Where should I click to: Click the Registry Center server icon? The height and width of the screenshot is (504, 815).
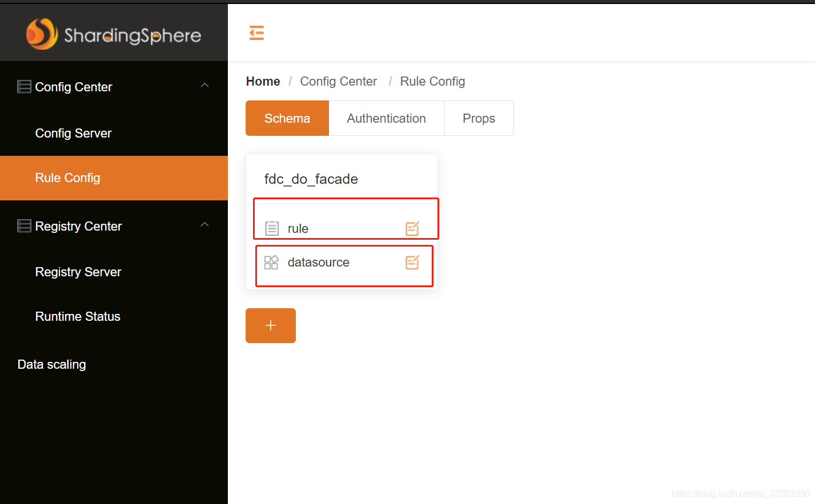24,226
